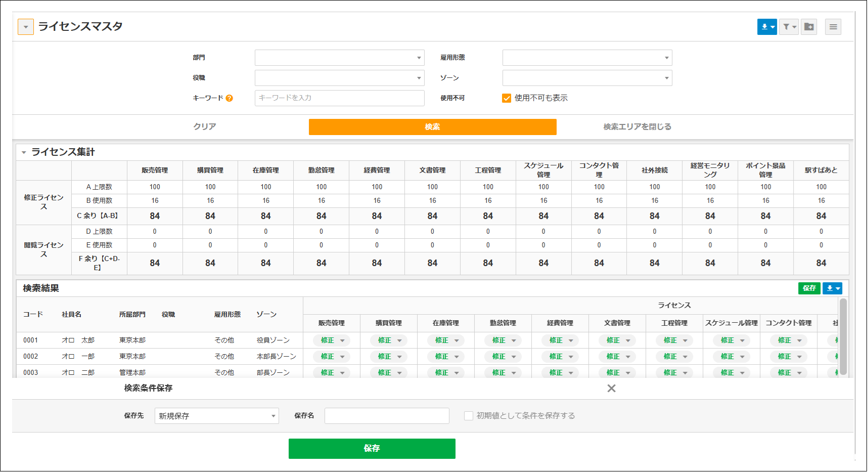Click the title dropdown arrow beside ライセンスマスタ
Viewport: 868px width, 473px height.
(x=26, y=27)
